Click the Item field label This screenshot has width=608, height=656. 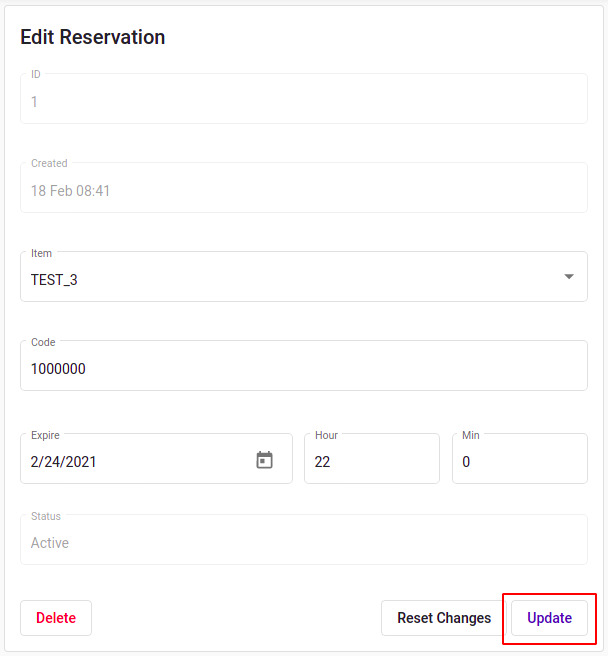(x=41, y=253)
